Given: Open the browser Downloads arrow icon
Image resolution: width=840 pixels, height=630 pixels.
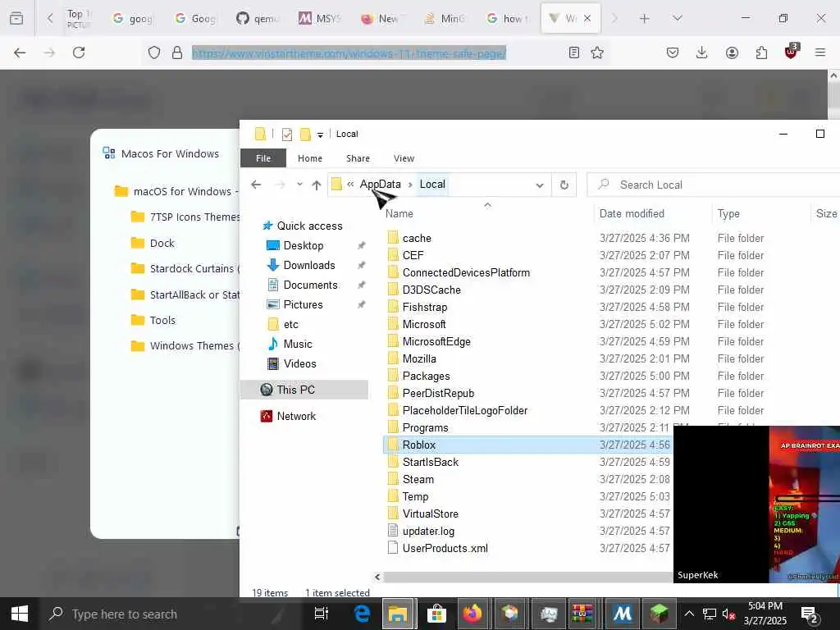Looking at the screenshot, I should [702, 52].
